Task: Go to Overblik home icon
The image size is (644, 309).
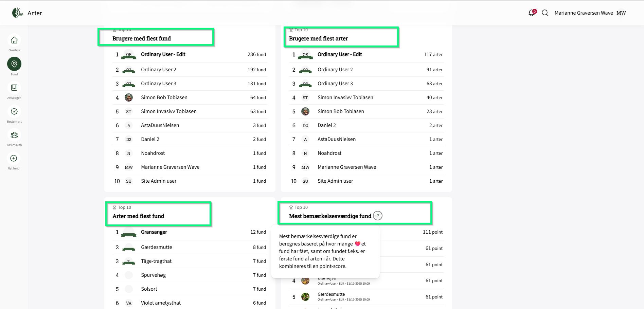Action: pyautogui.click(x=14, y=40)
